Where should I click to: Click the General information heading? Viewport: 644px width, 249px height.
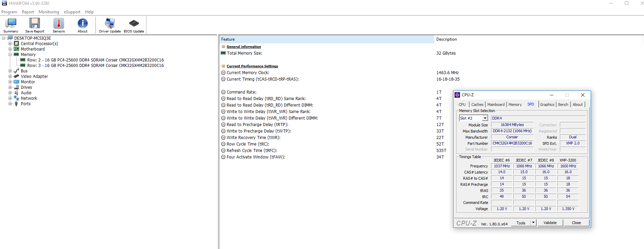coord(244,47)
